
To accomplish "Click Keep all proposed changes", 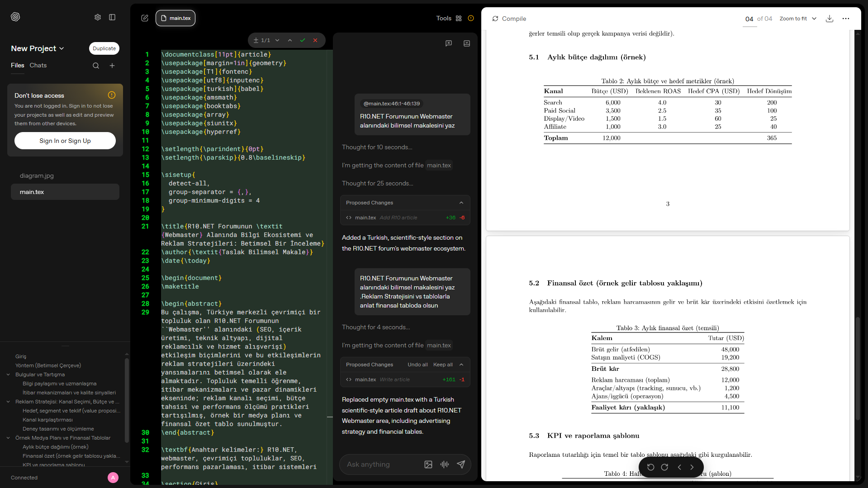I will pos(443,365).
